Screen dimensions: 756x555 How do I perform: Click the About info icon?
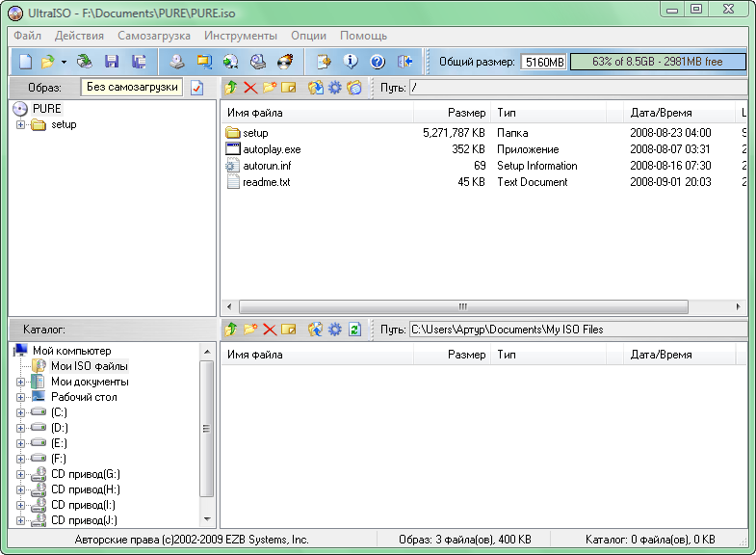pyautogui.click(x=351, y=62)
